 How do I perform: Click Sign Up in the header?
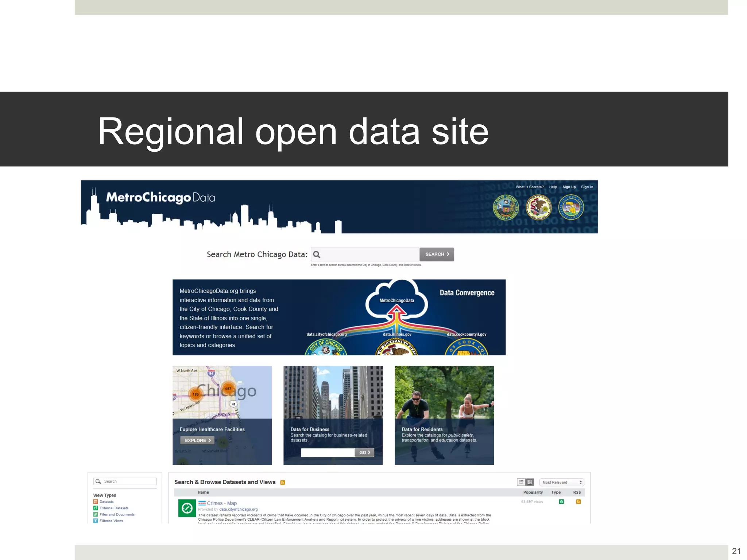569,187
